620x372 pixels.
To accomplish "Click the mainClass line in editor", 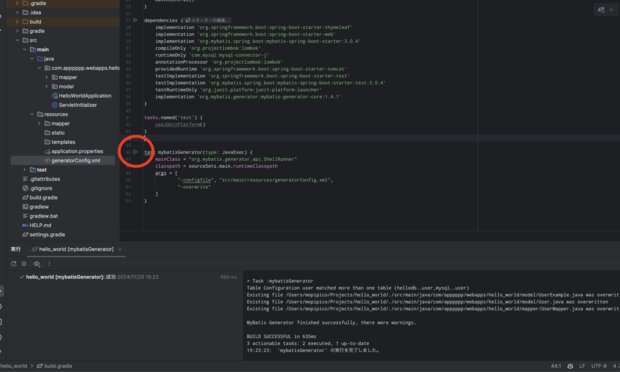I will 226,159.
